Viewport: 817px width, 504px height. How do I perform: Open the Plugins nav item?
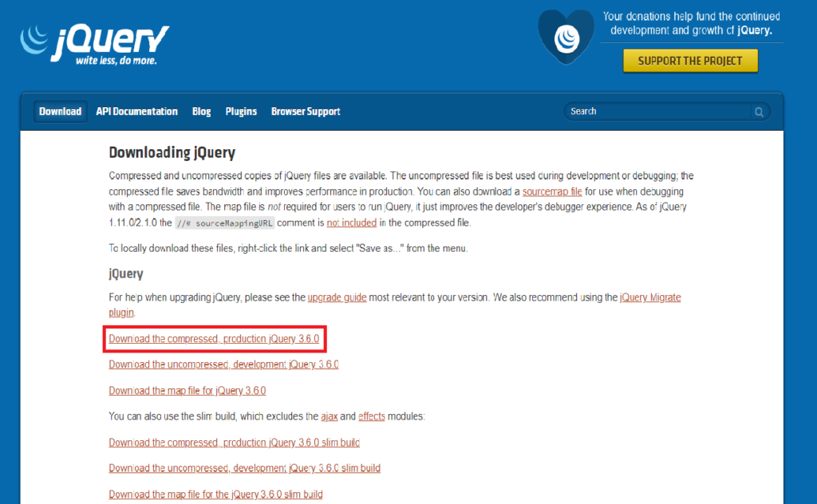tap(241, 112)
